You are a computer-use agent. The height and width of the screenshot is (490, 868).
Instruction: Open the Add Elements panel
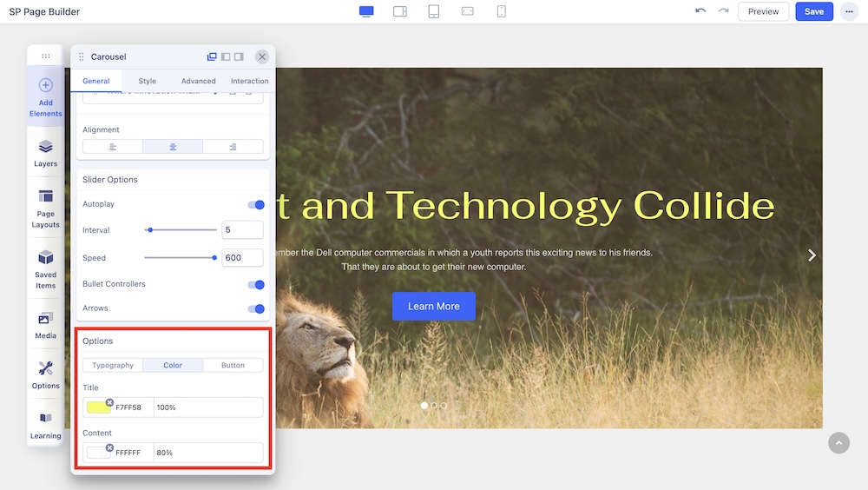coord(45,95)
